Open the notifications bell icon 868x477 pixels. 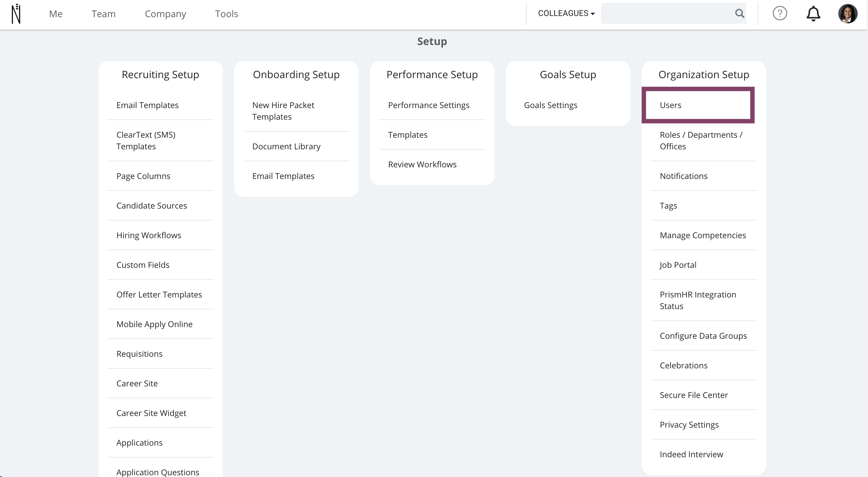[x=813, y=13]
